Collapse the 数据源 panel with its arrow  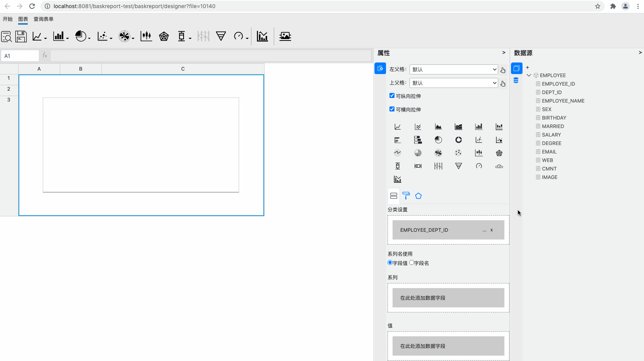(x=640, y=52)
